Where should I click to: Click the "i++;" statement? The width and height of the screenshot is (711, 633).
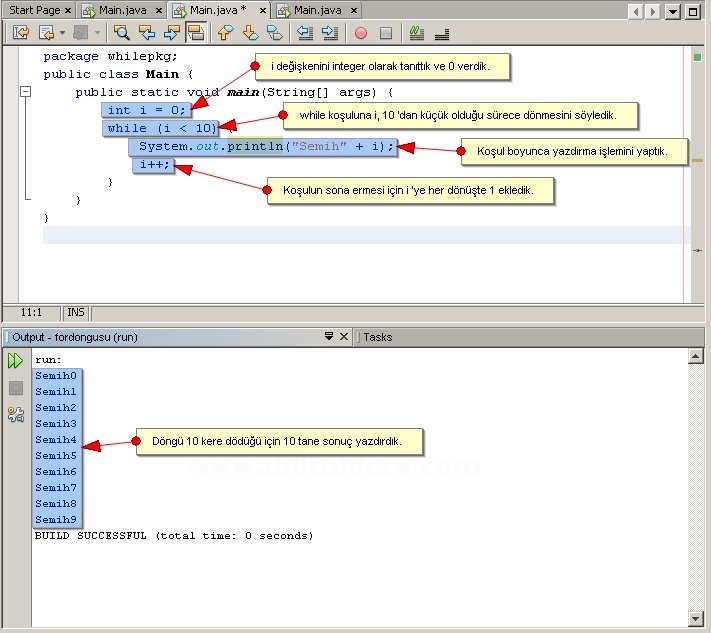point(154,165)
